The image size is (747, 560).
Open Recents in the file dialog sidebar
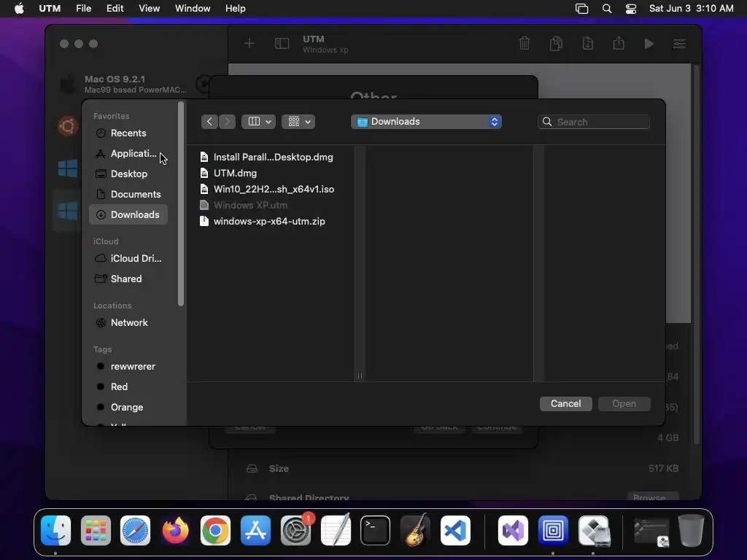pos(128,133)
